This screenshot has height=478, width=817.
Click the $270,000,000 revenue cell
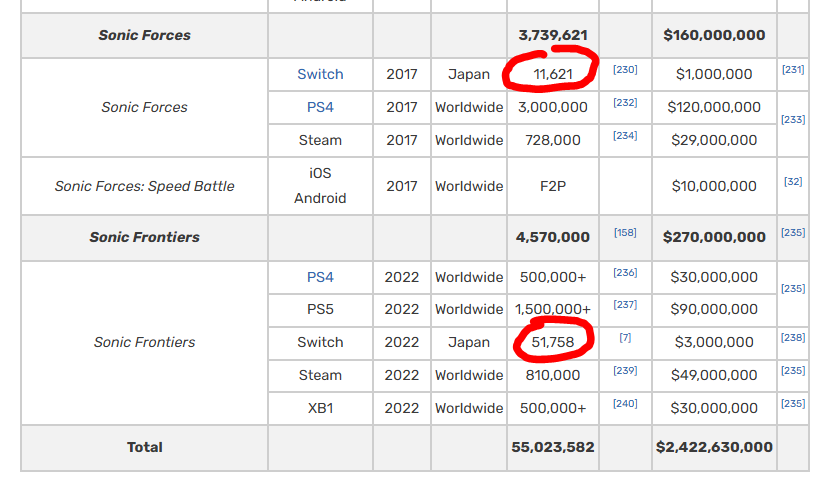click(714, 237)
